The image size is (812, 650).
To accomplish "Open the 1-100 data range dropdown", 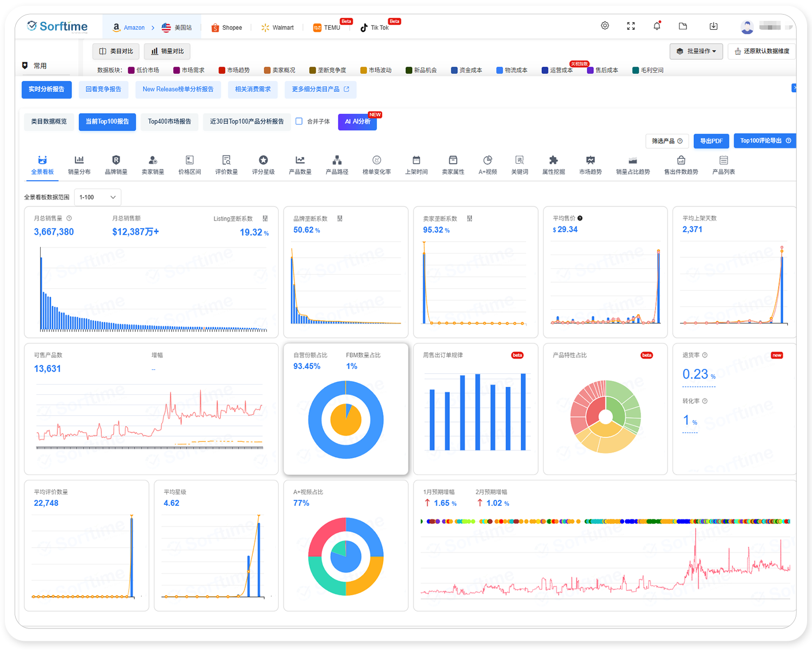I will [x=97, y=197].
